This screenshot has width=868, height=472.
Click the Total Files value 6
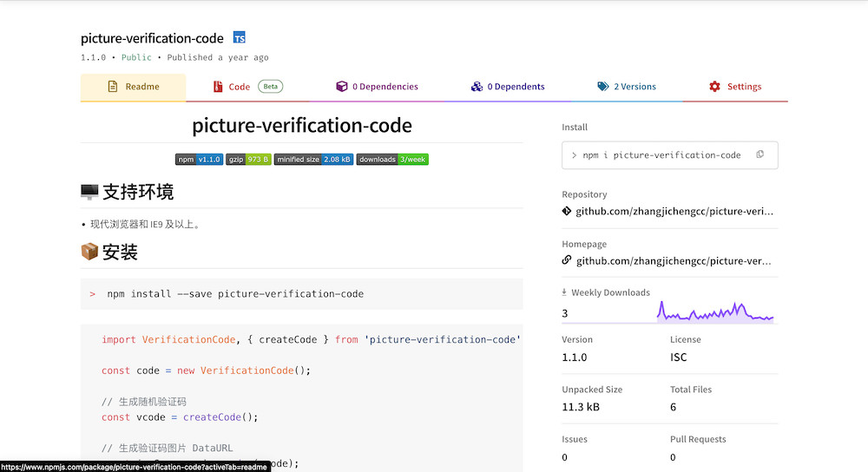pyautogui.click(x=674, y=407)
